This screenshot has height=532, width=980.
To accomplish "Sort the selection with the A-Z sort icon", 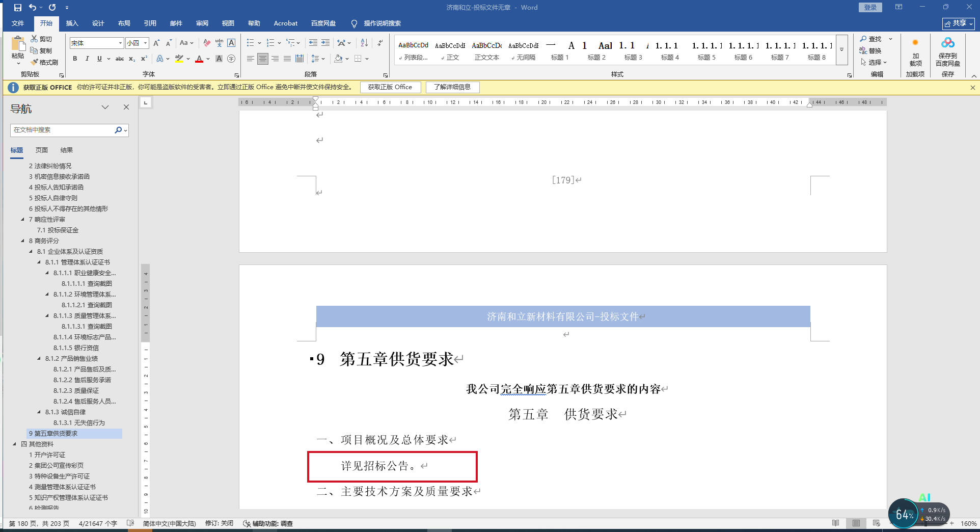I will [364, 43].
